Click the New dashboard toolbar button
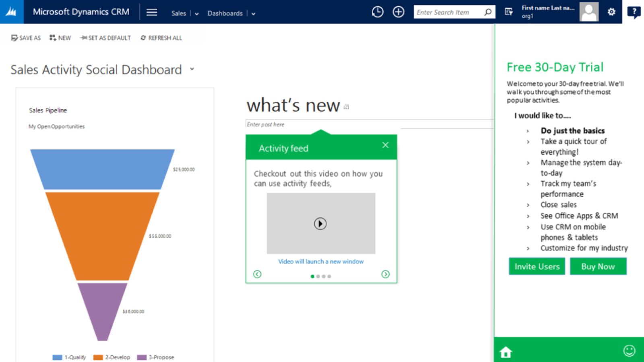 pyautogui.click(x=60, y=38)
